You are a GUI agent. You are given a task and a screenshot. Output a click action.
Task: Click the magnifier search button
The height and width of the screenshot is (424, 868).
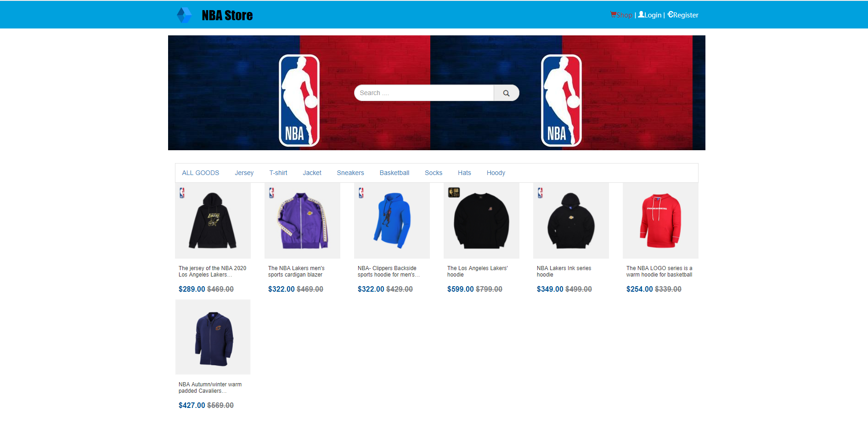tap(506, 93)
